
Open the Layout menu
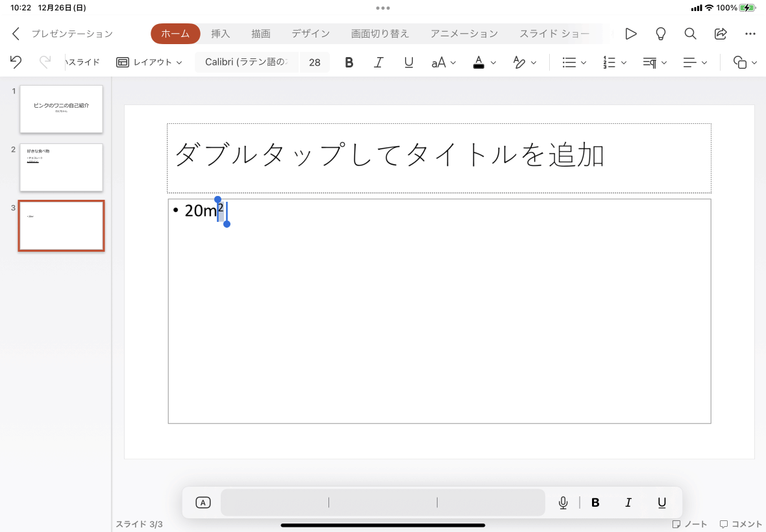tap(149, 62)
